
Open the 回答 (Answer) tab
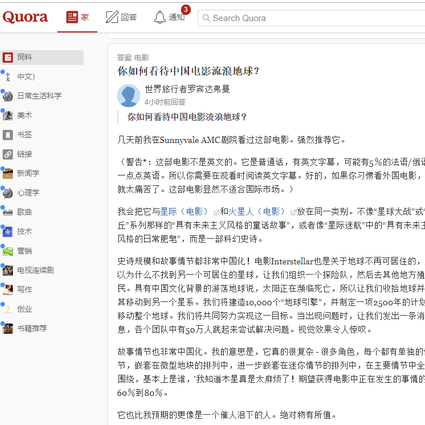[121, 17]
